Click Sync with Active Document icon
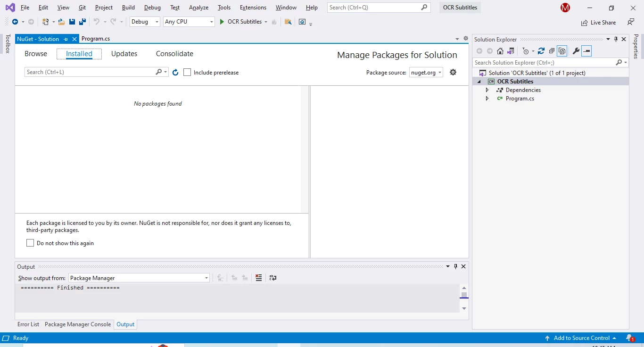This screenshot has width=644, height=347. click(541, 51)
